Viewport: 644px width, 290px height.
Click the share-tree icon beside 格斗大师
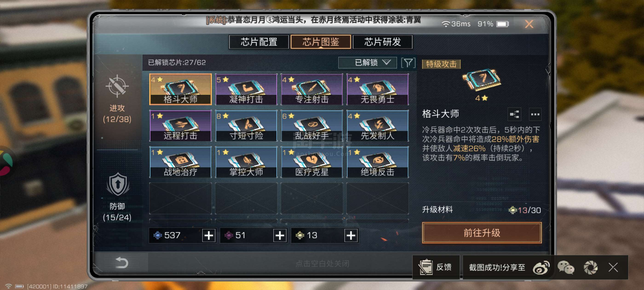[515, 114]
